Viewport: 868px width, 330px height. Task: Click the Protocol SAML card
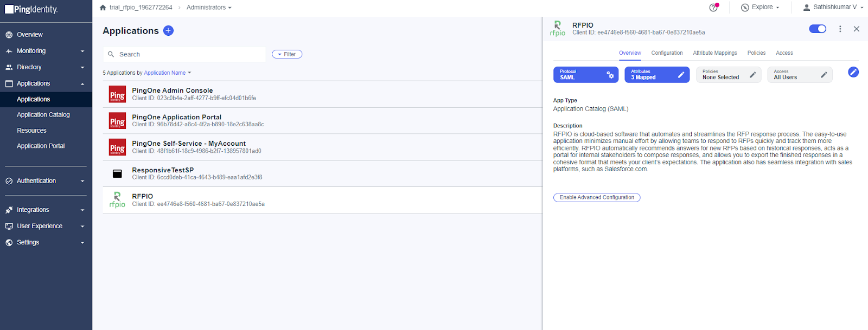(x=586, y=75)
